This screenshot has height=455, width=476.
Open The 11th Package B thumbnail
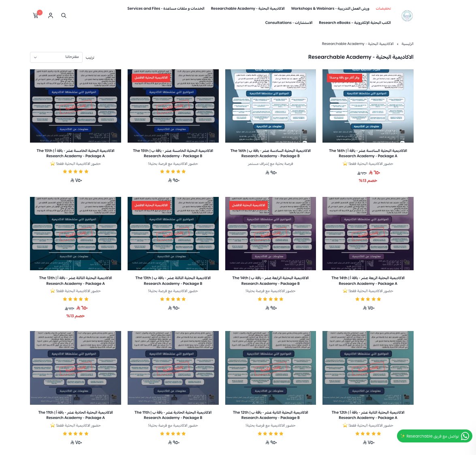pyautogui.click(x=173, y=368)
